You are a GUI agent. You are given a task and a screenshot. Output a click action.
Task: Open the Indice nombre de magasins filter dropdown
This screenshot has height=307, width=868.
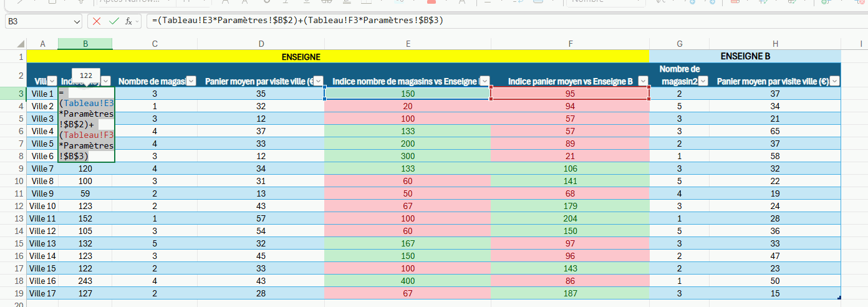point(485,81)
